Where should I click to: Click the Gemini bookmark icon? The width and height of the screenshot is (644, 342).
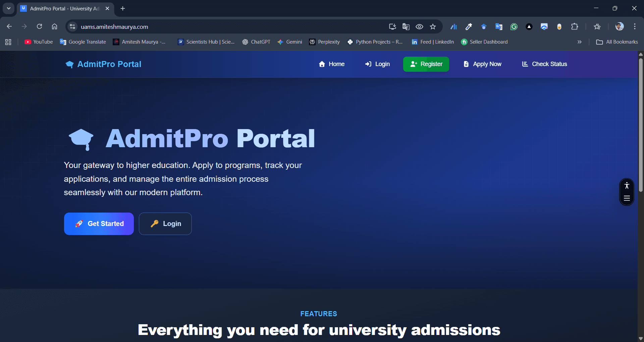(280, 42)
